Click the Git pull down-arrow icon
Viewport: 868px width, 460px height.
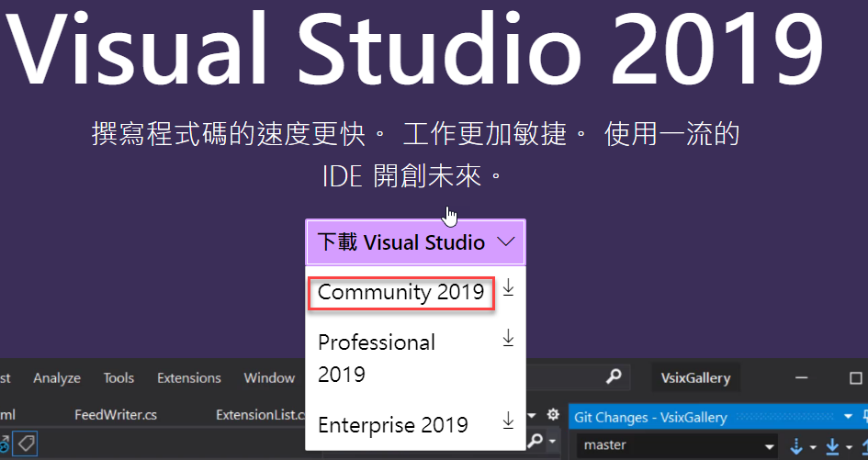point(832,445)
